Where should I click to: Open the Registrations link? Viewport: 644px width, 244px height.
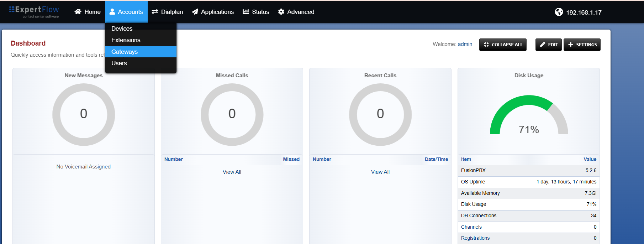(x=475, y=238)
